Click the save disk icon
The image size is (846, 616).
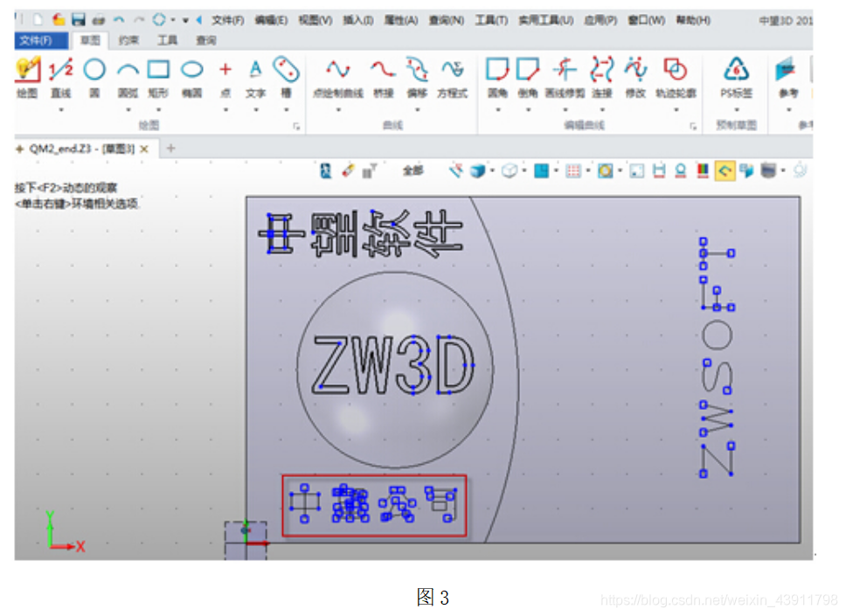(79, 20)
